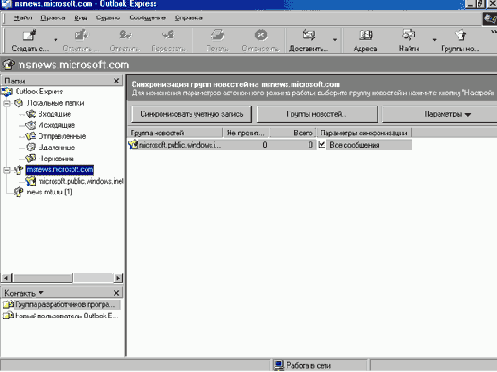Click the Newsgroups (Группы новостей) button
This screenshot has width=497, height=372.
317,114
